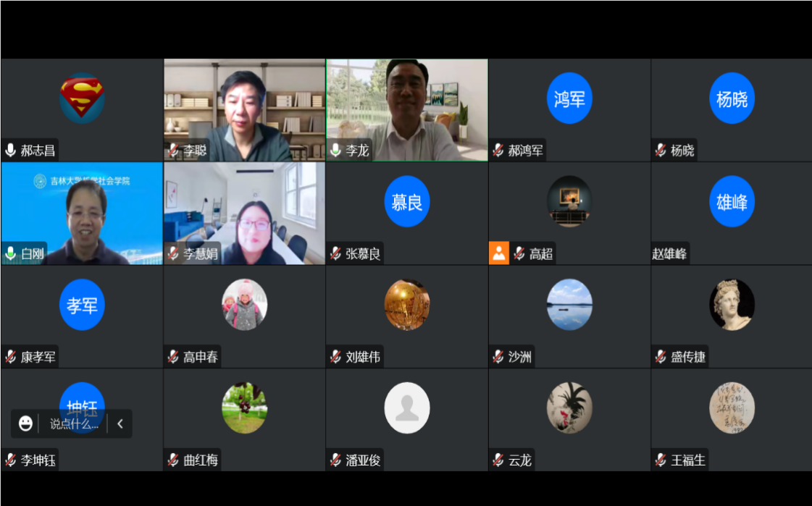
Task: Click the orange host icon beside 高超
Action: pyautogui.click(x=498, y=253)
